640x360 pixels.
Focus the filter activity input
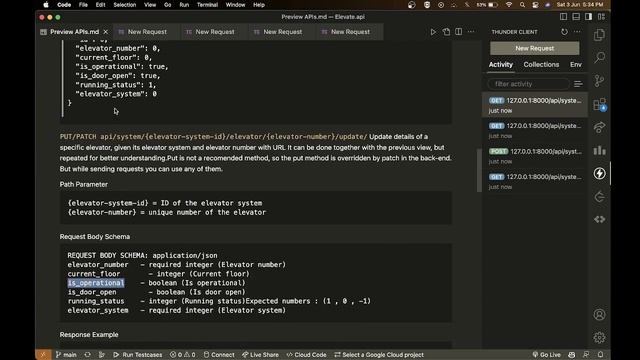(528, 84)
